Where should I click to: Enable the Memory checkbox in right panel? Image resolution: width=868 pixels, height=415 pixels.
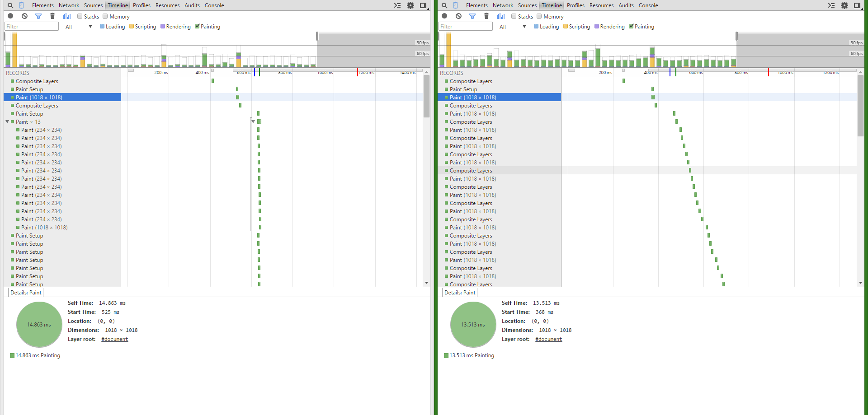click(539, 16)
